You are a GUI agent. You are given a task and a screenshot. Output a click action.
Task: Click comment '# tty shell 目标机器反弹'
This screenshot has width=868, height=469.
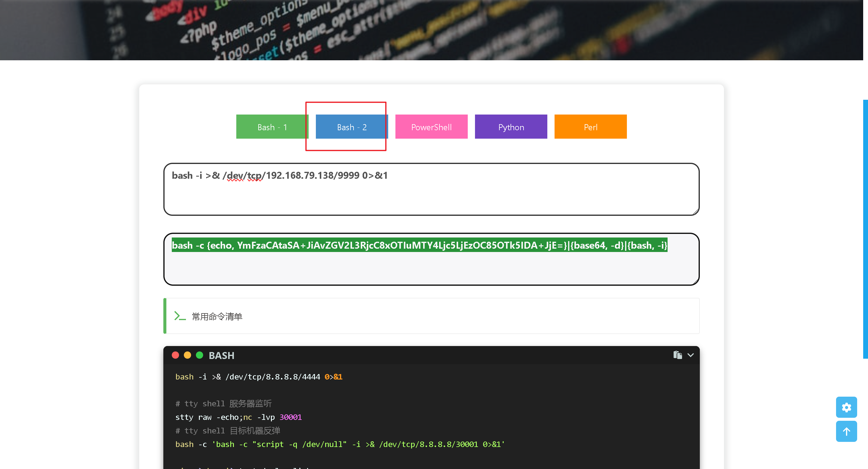coord(228,431)
